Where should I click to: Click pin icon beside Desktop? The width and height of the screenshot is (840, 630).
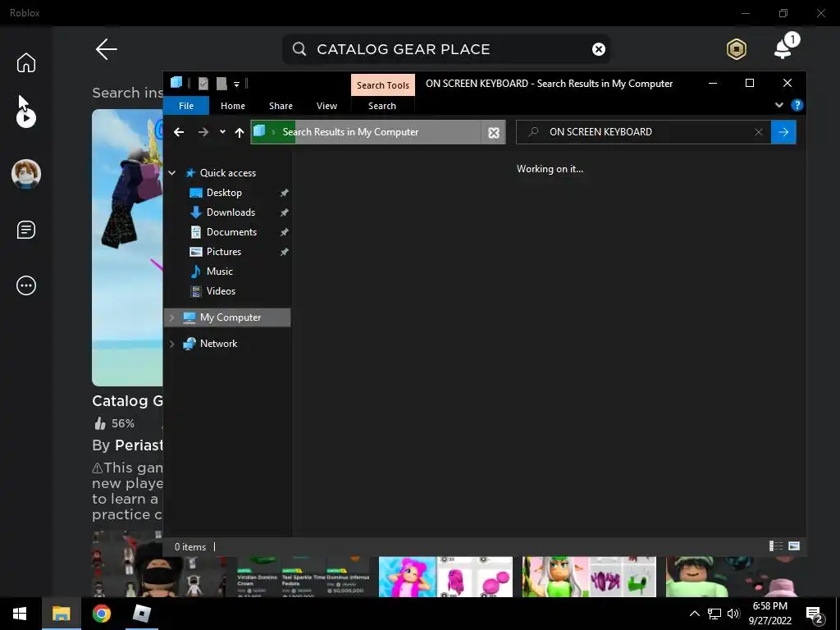coord(284,193)
